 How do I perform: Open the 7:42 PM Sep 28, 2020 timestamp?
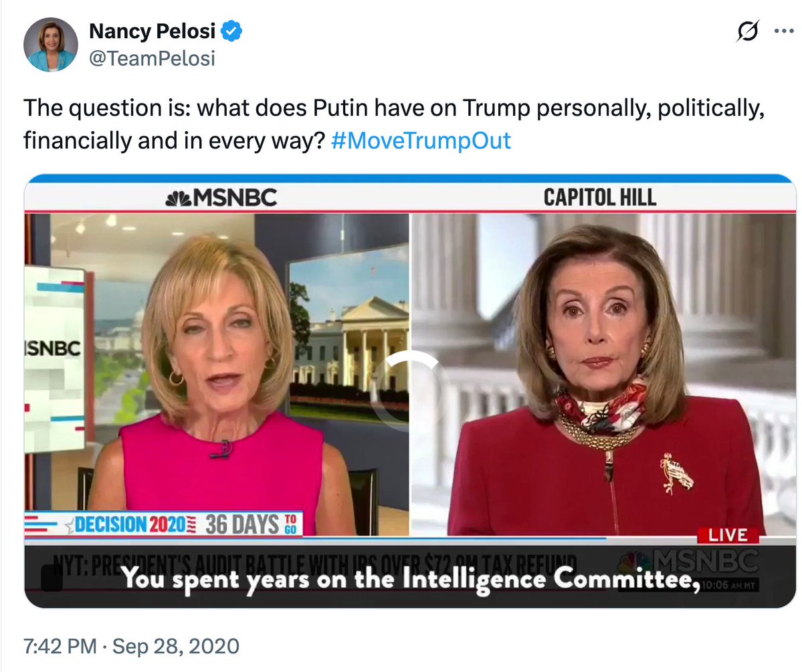click(x=130, y=647)
